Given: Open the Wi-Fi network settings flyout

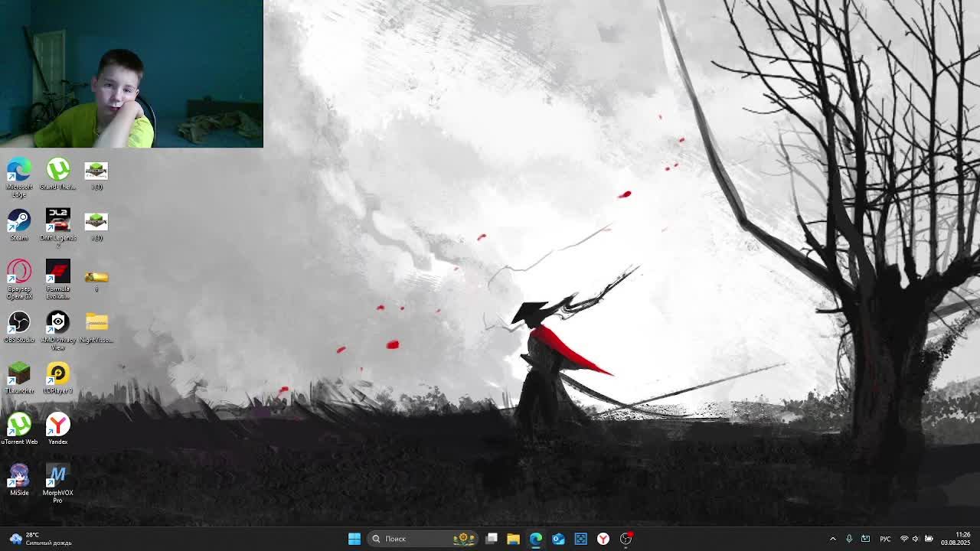Looking at the screenshot, I should (903, 539).
